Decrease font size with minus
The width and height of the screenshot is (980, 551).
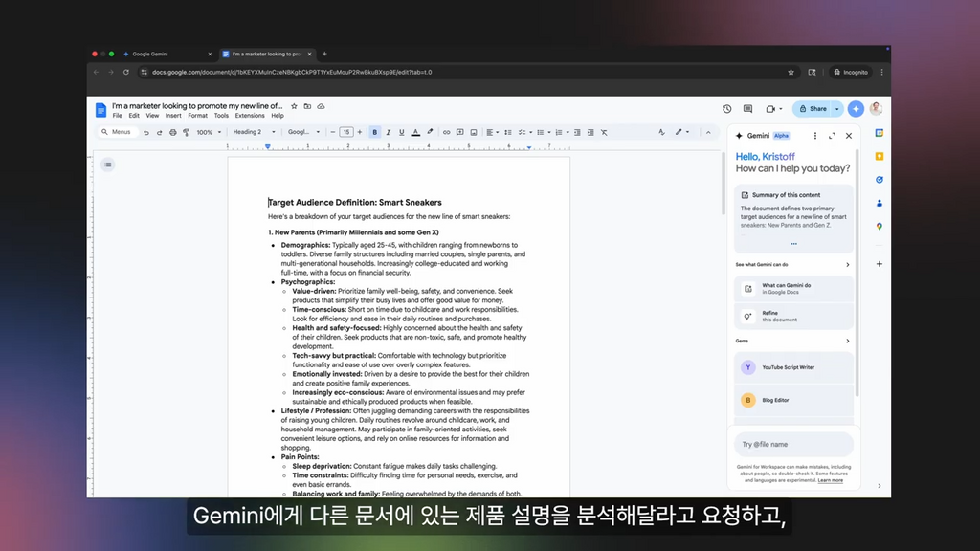pyautogui.click(x=333, y=132)
